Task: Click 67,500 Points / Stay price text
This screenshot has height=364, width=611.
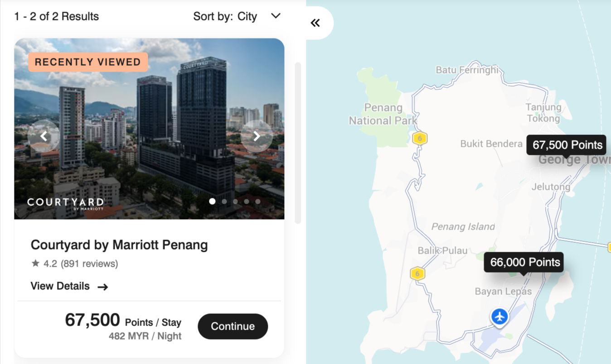Action: [x=123, y=320]
